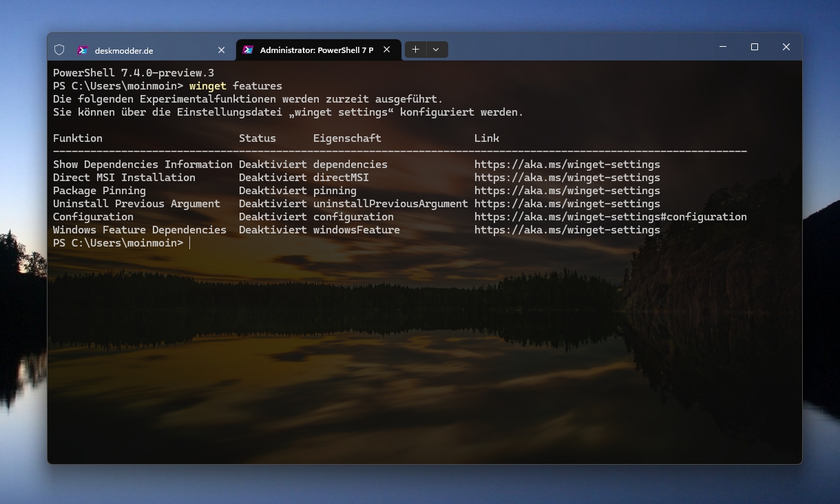The width and height of the screenshot is (840, 504).
Task: Click 'Windows Feature Dependencies' text
Action: (x=140, y=230)
